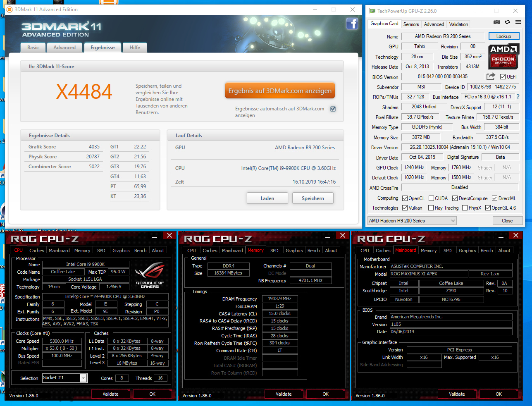Image resolution: width=532 pixels, height=406 pixels.
Task: Toggle the PhysX checkbox
Action: 465,208
